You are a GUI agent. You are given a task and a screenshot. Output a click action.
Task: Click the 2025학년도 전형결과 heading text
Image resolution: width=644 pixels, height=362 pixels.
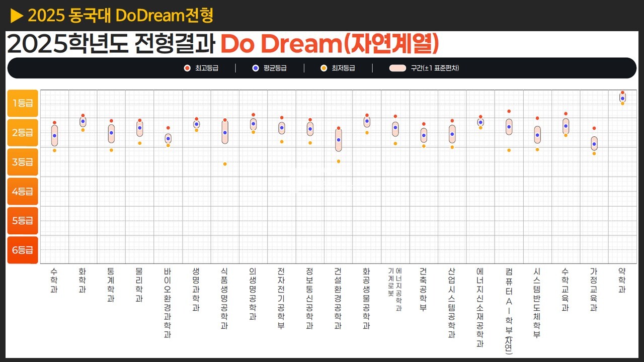coord(111,44)
